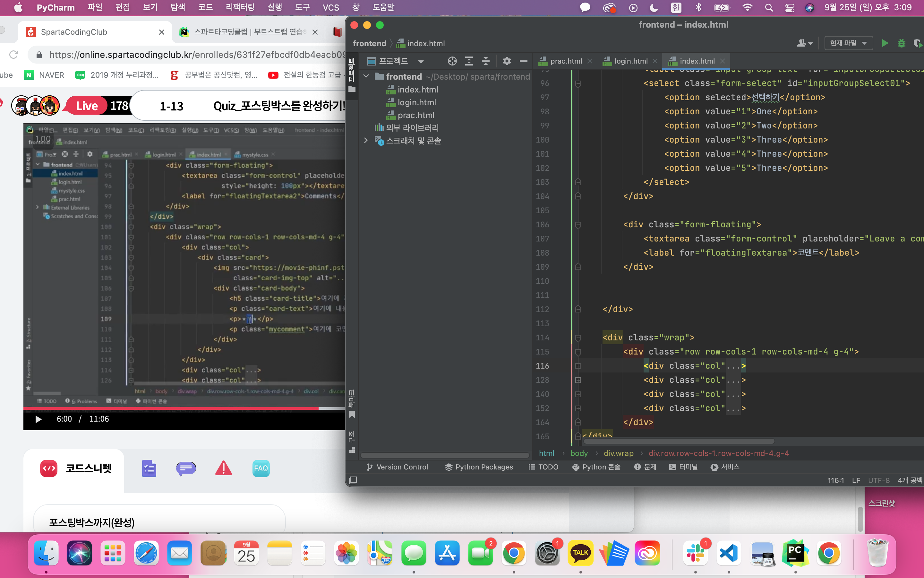Toggle code fold at line 116
The width and height of the screenshot is (924, 578).
point(578,366)
